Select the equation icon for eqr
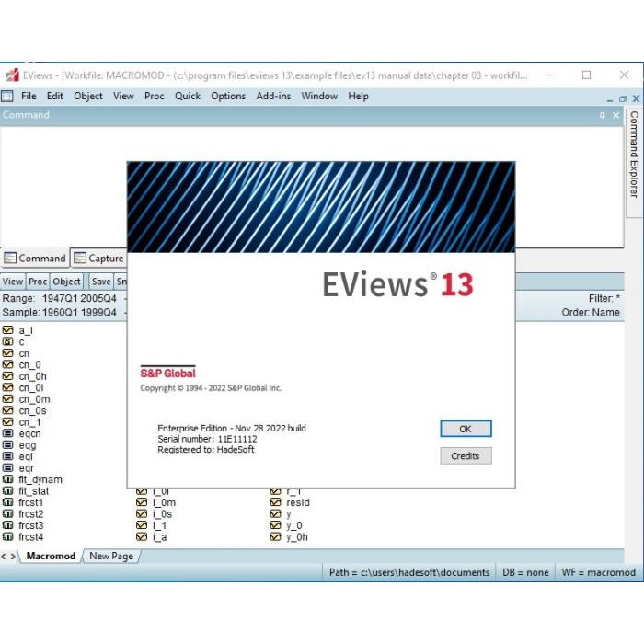The width and height of the screenshot is (644, 644). coord(7,467)
